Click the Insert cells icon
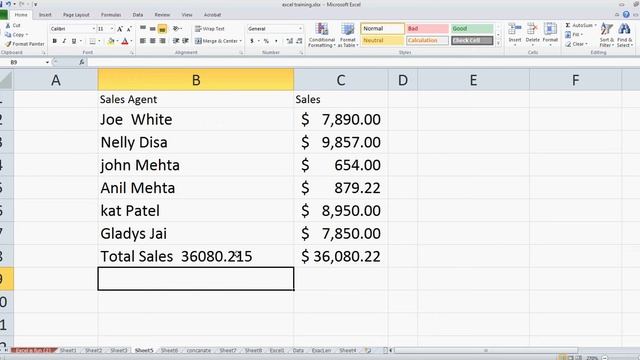Viewport: 640px width, 360px height. click(515, 29)
